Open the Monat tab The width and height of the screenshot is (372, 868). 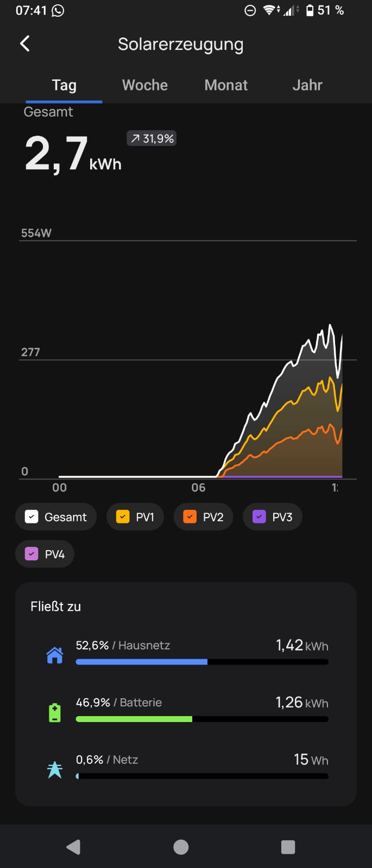point(226,85)
